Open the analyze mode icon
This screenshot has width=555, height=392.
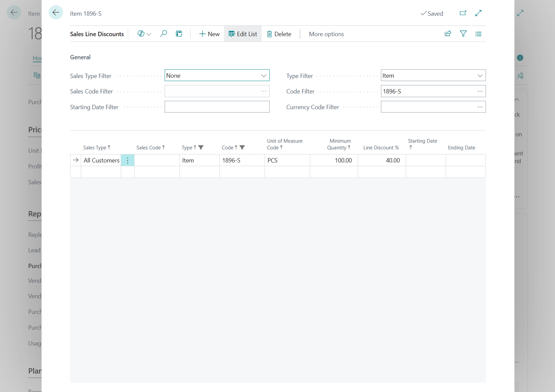point(179,34)
